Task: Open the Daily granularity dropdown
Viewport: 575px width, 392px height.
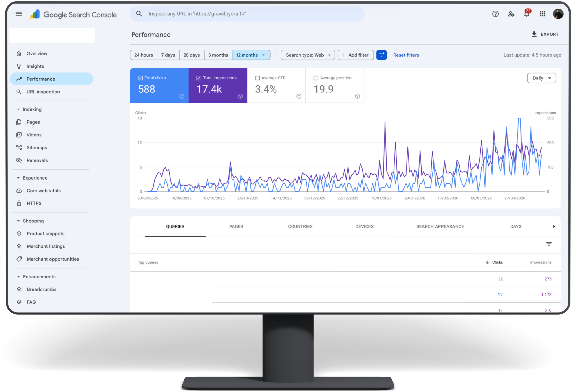Action: coord(541,78)
